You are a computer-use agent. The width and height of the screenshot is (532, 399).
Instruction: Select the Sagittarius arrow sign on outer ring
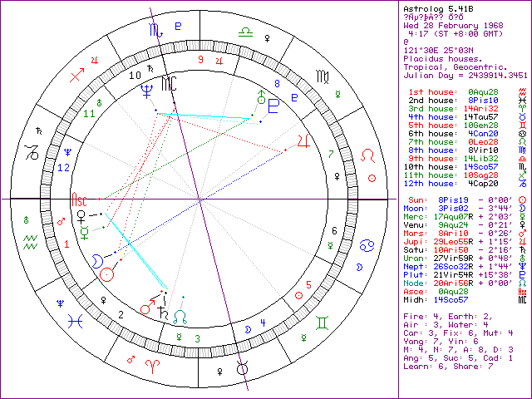(x=78, y=75)
